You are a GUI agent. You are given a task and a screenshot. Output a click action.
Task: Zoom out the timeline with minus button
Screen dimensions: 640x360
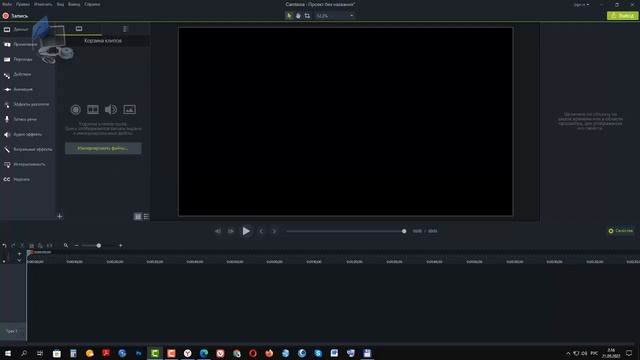[76, 246]
